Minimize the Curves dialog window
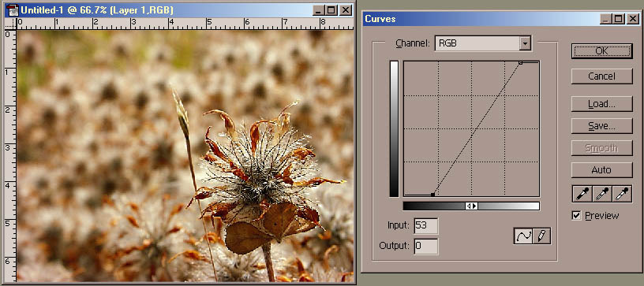644x286 pixels. 605,19
